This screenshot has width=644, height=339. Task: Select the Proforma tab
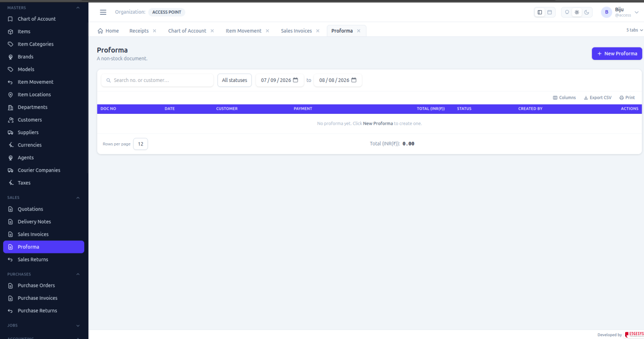pyautogui.click(x=342, y=31)
